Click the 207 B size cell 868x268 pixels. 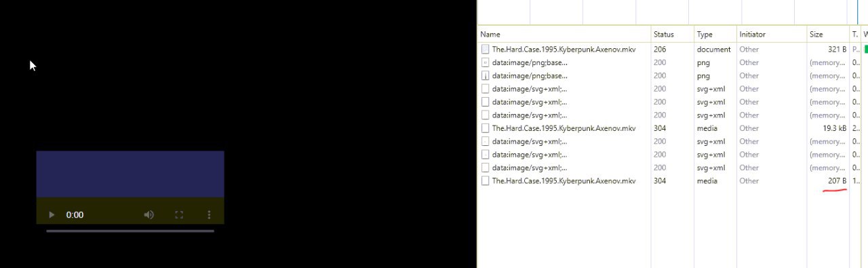(837, 181)
